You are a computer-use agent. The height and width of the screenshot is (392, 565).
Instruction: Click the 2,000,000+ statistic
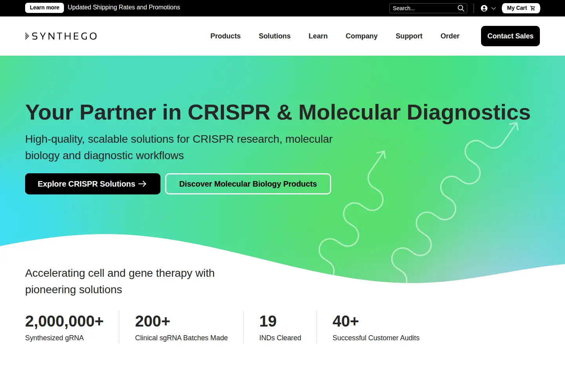tap(64, 321)
